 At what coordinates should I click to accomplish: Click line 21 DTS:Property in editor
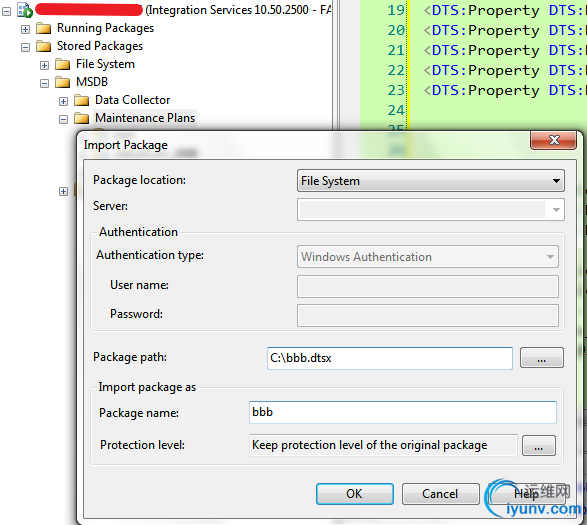click(x=504, y=50)
